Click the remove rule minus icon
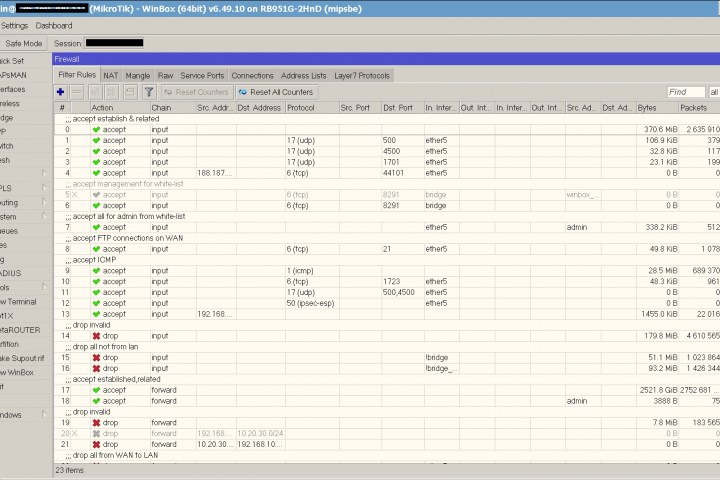This screenshot has width=720, height=480. click(77, 92)
